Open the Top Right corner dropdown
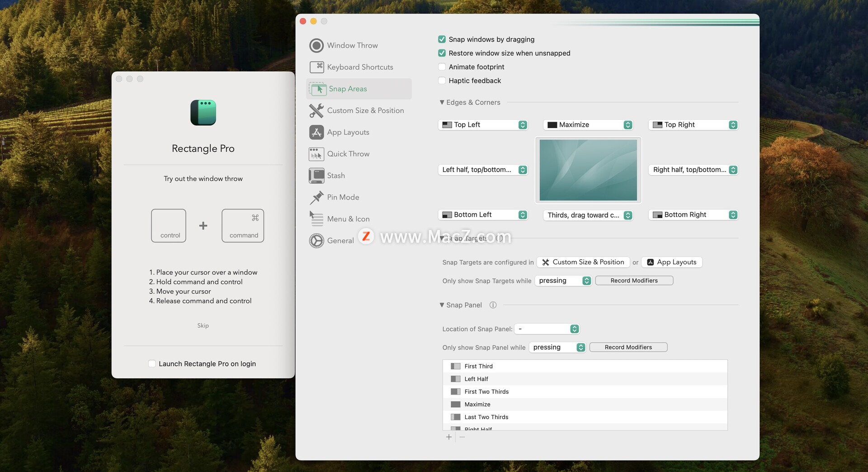868x472 pixels. coord(693,124)
